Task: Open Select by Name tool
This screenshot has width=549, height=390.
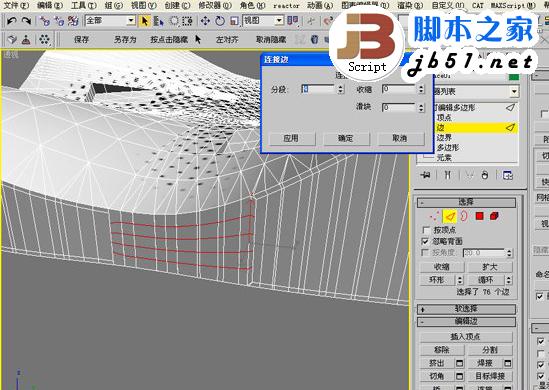Action: 159,21
